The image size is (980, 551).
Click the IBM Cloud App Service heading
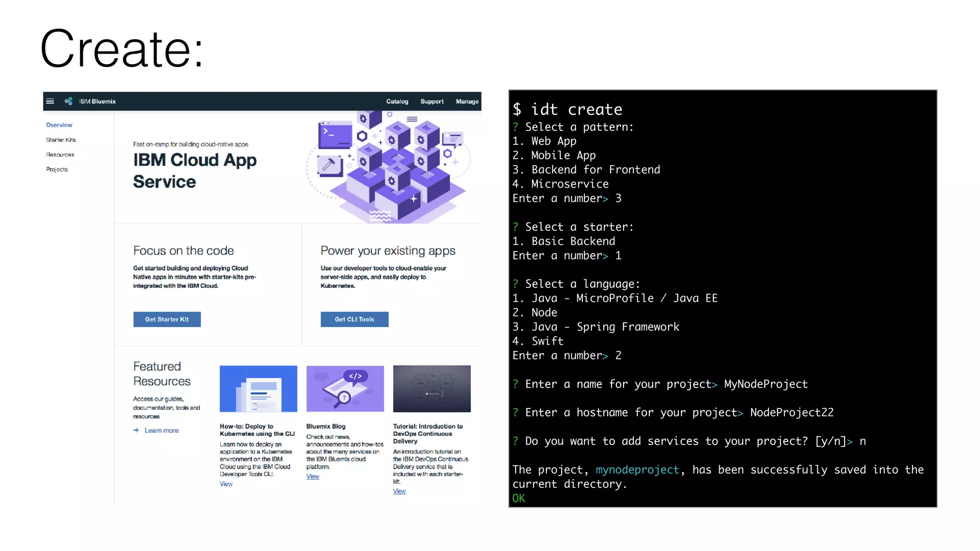coord(195,170)
